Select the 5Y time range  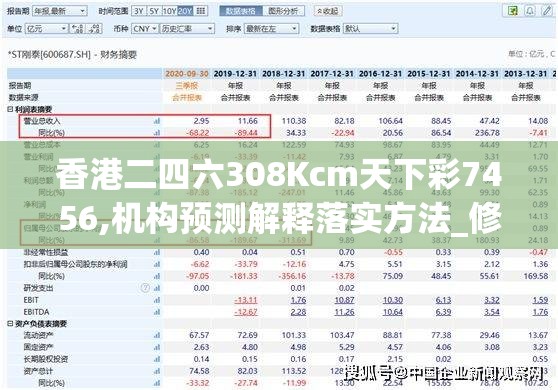[x=154, y=11]
